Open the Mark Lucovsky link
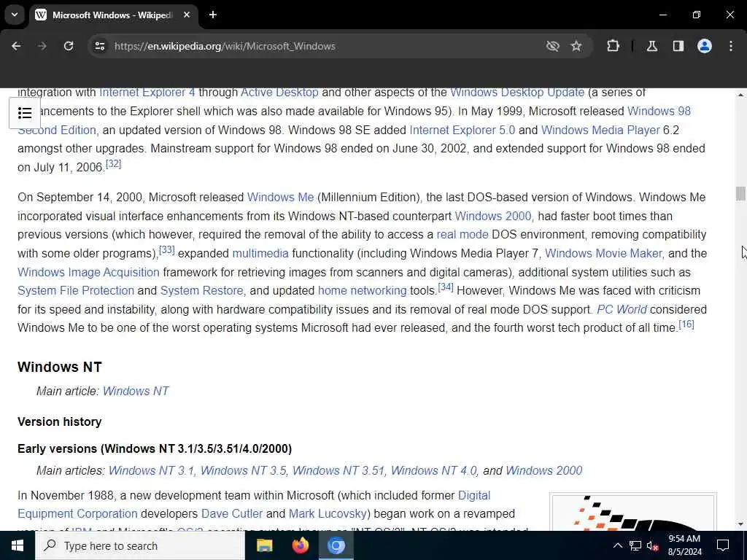 click(328, 514)
